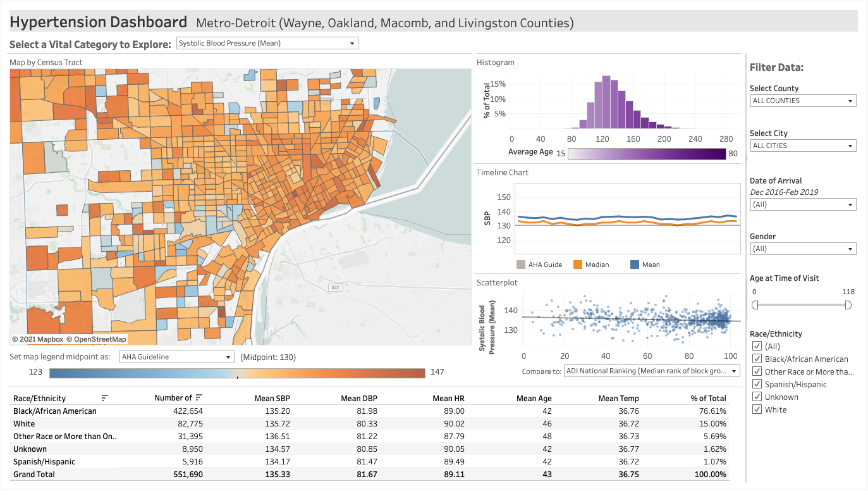This screenshot has width=868, height=491.
Task: Uncheck the Black/African American checkbox
Action: click(757, 359)
